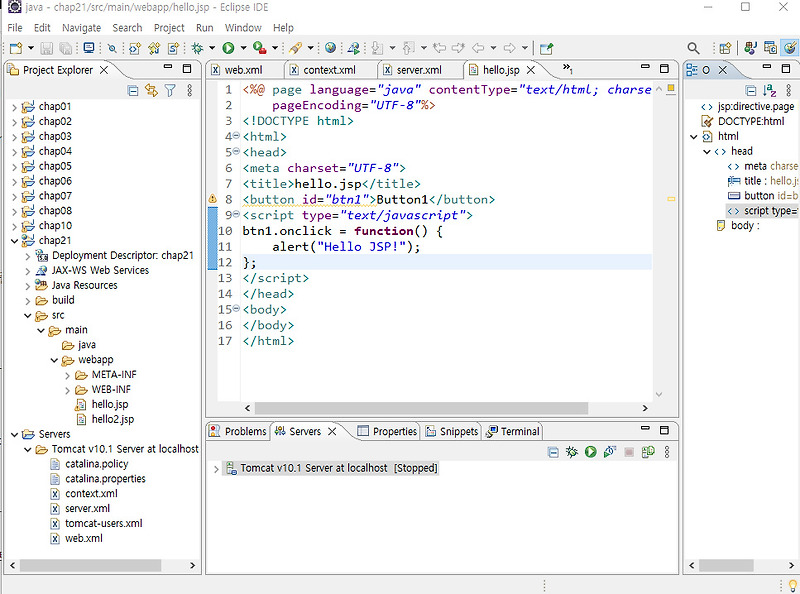
Task: Start the Tomcat server with green play icon
Action: [591, 452]
